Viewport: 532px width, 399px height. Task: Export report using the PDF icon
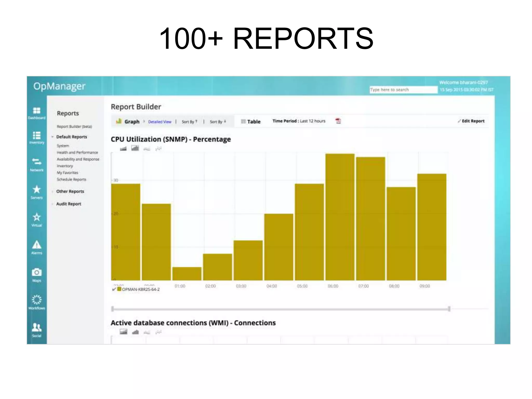(x=338, y=121)
